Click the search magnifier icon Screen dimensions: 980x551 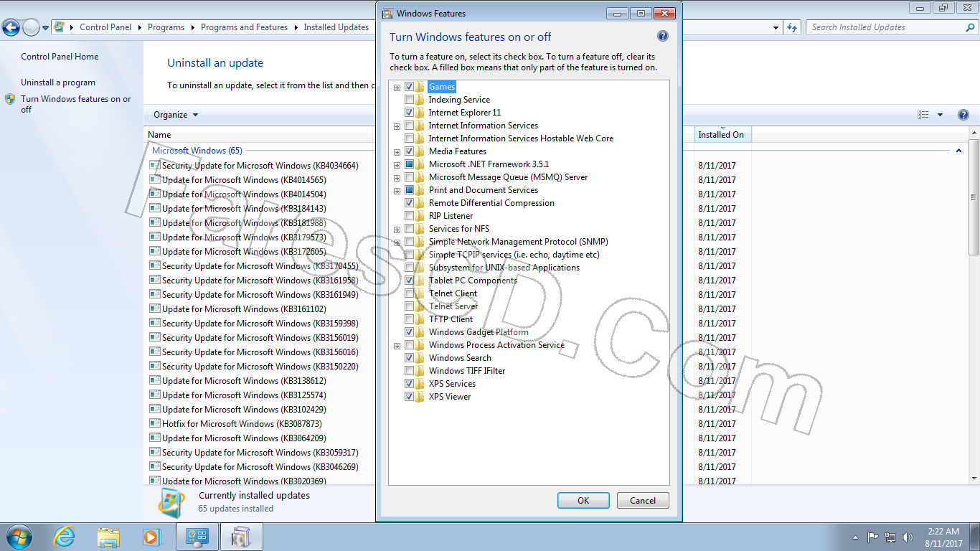969,27
